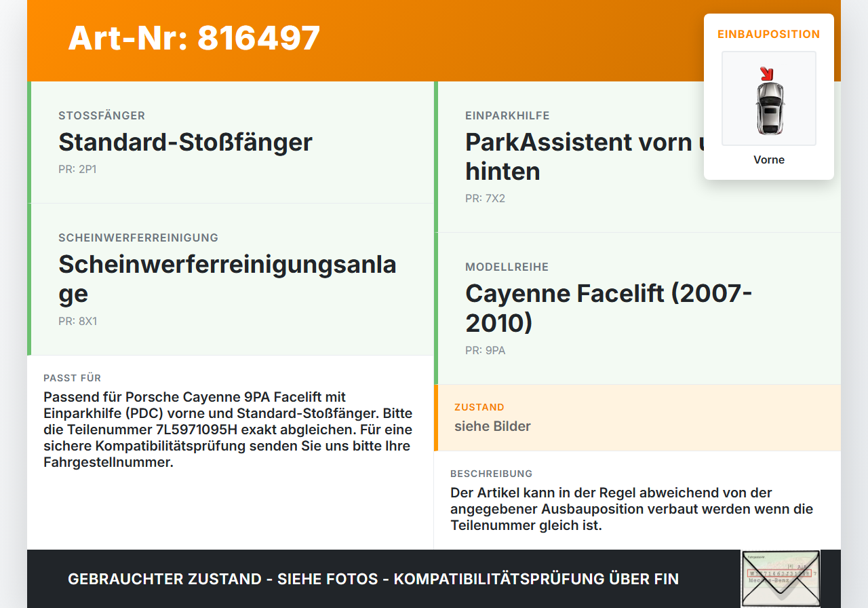868x608 pixels.
Task: Click the PASST FÜR section label
Action: (x=72, y=378)
